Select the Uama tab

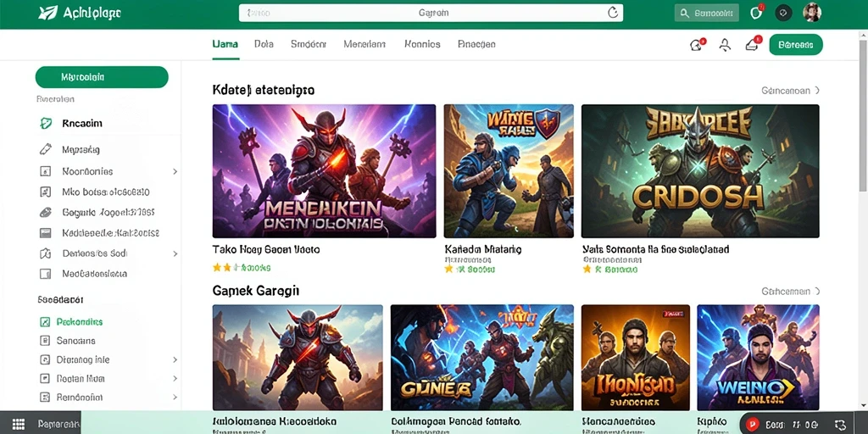click(x=225, y=44)
